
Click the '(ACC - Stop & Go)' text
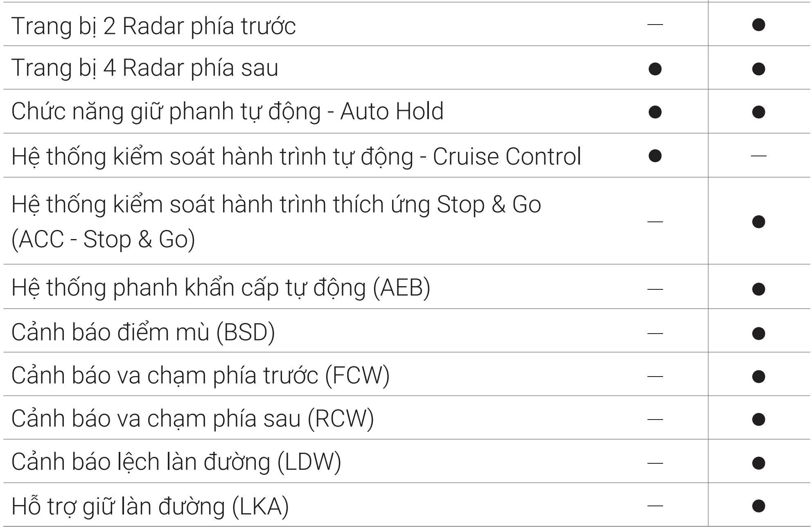point(103,239)
